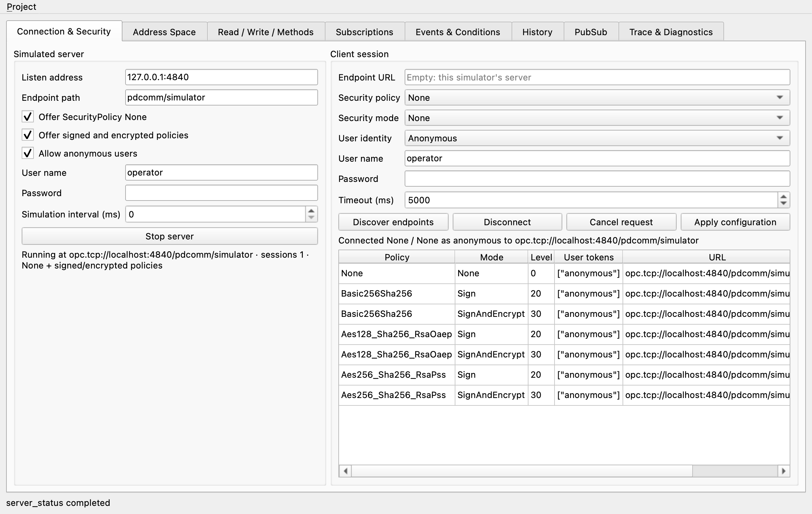Open the Security policy dropdown

pyautogui.click(x=597, y=97)
